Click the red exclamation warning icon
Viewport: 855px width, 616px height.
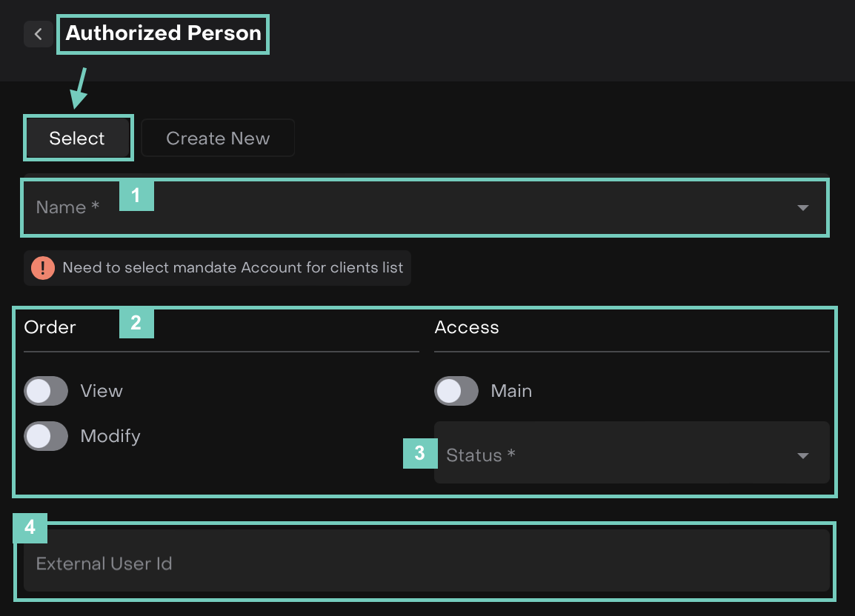[x=43, y=268]
